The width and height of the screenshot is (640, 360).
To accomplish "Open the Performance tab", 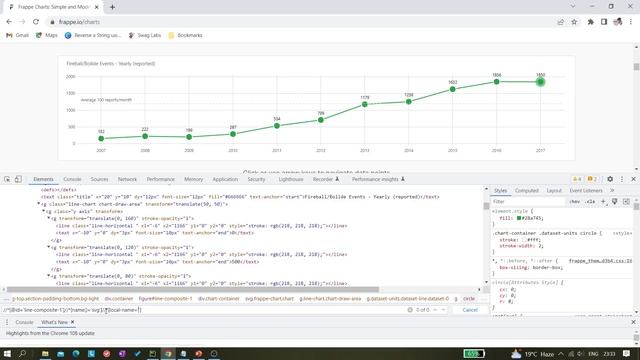I will [x=160, y=179].
